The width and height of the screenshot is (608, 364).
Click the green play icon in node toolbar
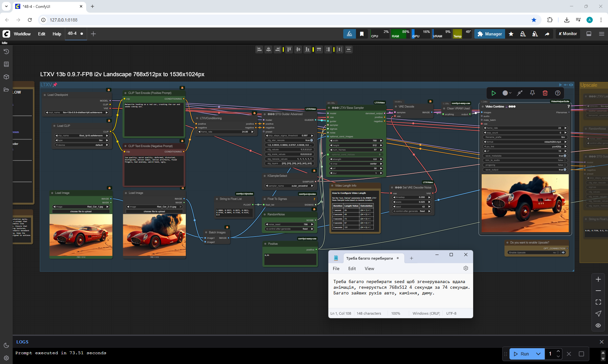493,93
